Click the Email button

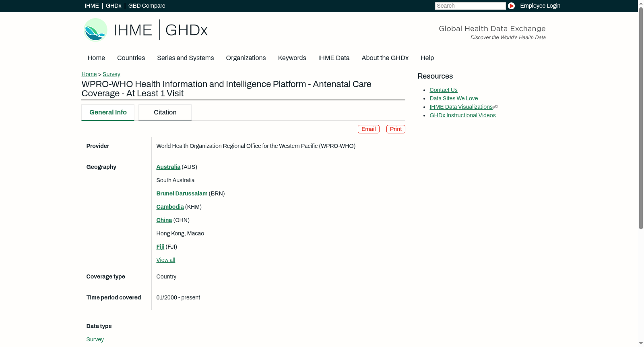point(369,129)
